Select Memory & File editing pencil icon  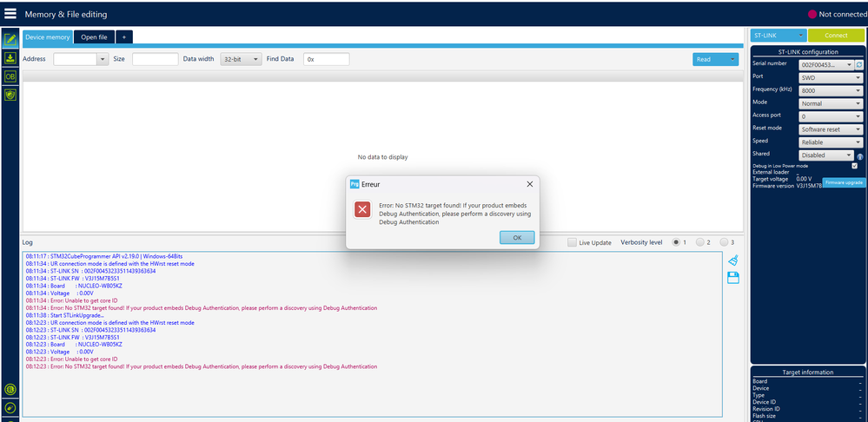pos(10,40)
